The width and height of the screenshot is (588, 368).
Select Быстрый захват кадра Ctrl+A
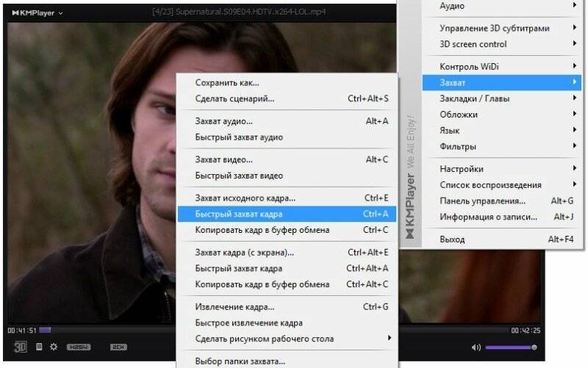click(x=287, y=214)
